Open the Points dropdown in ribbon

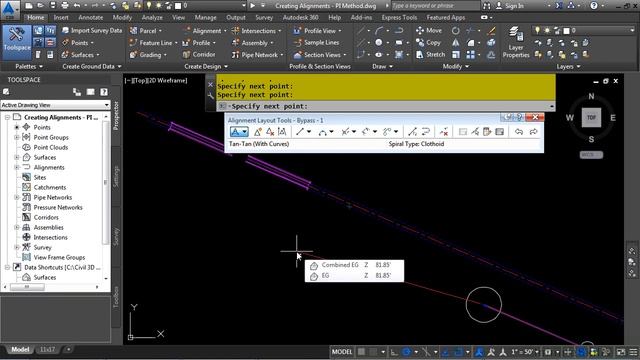(x=78, y=42)
